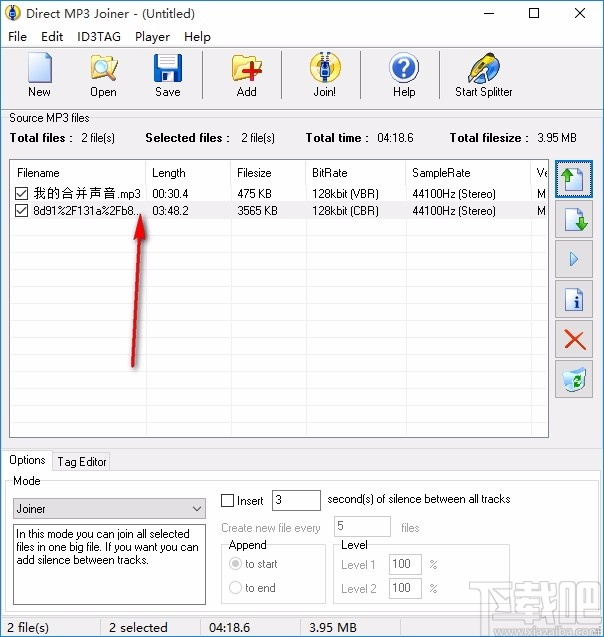
Task: Maximize the Direct MP3 Joiner window
Action: tap(534, 13)
